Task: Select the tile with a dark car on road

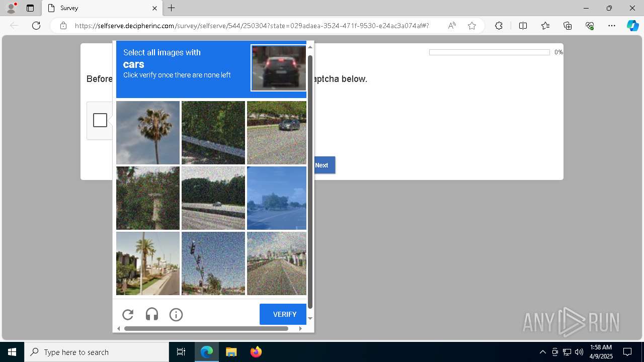Action: pyautogui.click(x=277, y=133)
